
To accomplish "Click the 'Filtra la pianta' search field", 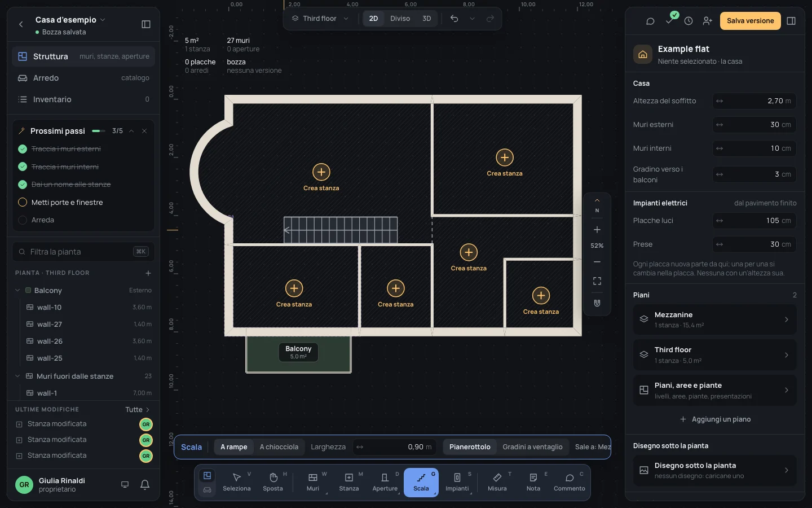I will point(83,252).
